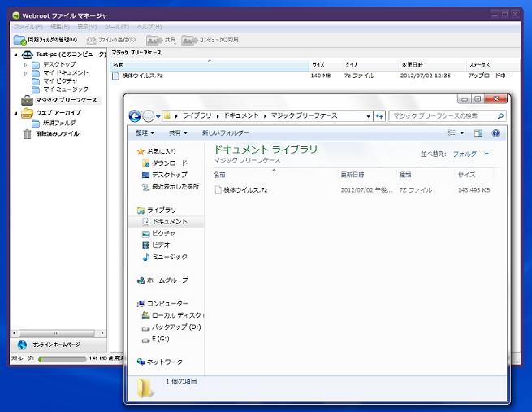Open the 整理 dropdown in Explorer
The width and height of the screenshot is (532, 412).
(145, 133)
